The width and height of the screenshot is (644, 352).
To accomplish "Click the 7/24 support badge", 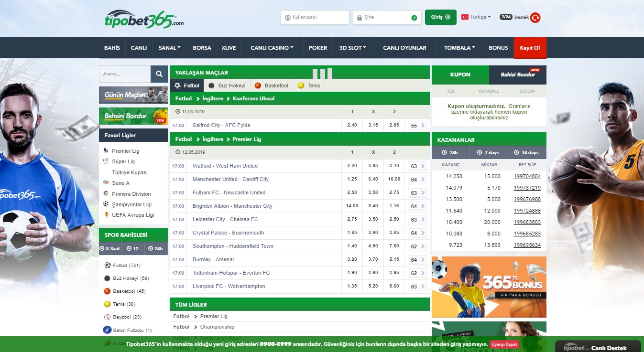I will 506,17.
